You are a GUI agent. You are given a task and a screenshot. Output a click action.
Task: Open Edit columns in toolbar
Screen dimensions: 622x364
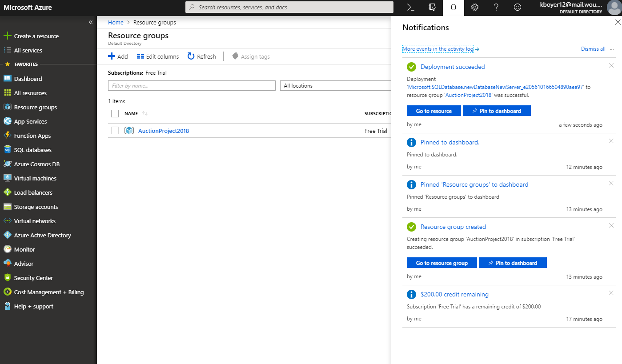[158, 56]
